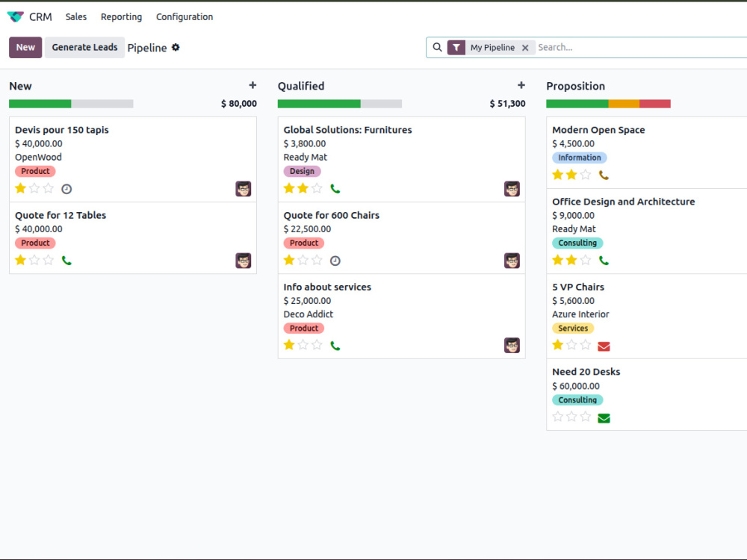Open clock activity on Quote for 600 Chairs
Viewport: 747px width, 560px height.
tap(335, 261)
